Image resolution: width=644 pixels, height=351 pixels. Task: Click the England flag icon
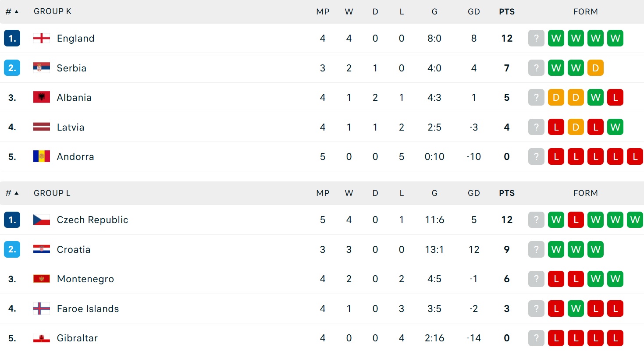tap(42, 38)
